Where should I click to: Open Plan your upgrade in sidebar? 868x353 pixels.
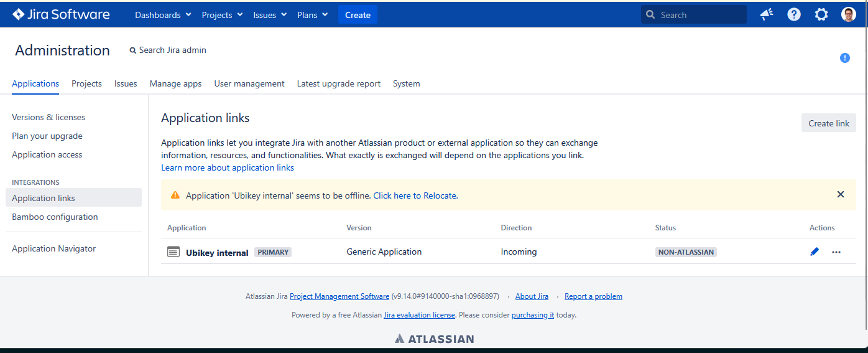(47, 136)
